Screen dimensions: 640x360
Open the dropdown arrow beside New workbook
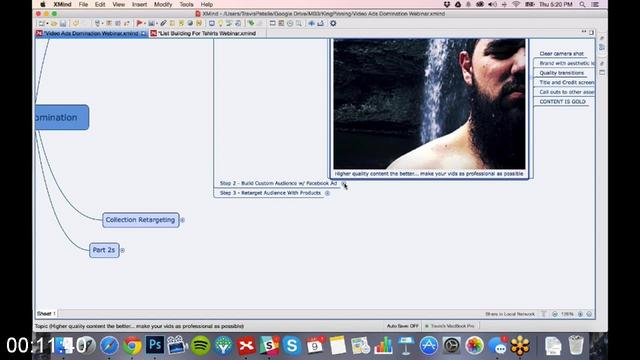47,24
